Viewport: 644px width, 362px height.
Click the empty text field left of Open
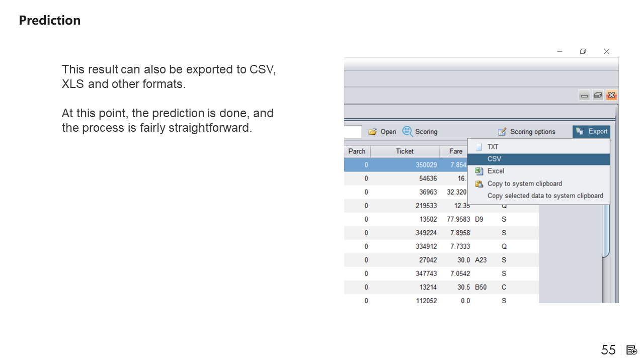coord(353,132)
